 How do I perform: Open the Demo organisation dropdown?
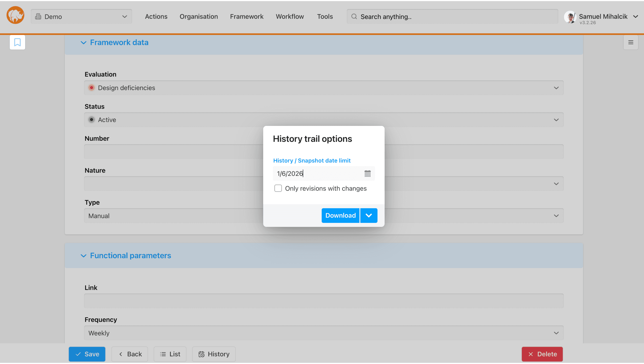(81, 17)
